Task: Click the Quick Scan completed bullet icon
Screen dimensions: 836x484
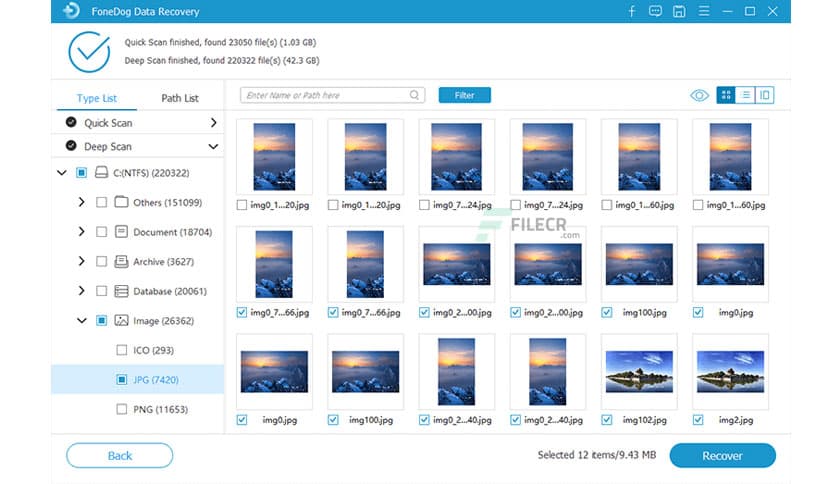Action: click(71, 122)
